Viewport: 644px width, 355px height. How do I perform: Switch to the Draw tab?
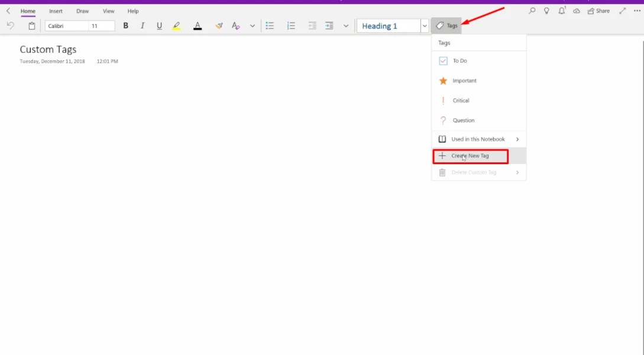point(82,11)
